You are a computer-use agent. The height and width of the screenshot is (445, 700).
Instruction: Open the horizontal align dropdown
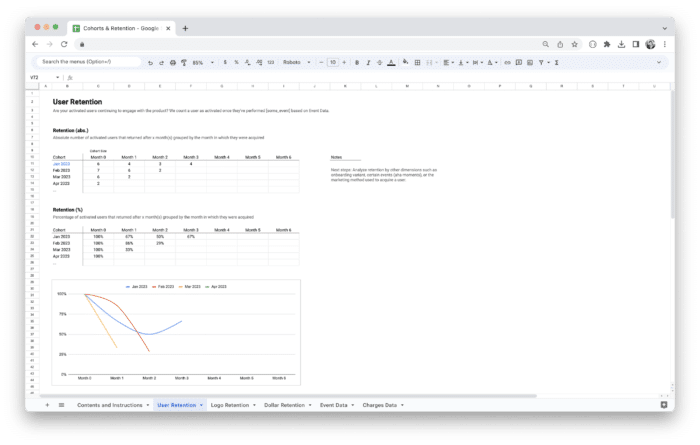[x=448, y=62]
